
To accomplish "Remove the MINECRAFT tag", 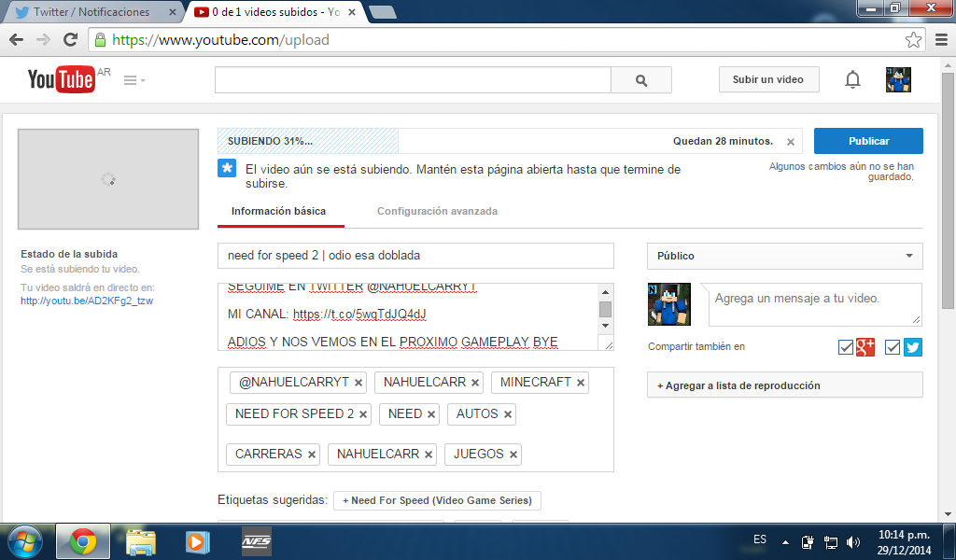I will pyautogui.click(x=581, y=383).
